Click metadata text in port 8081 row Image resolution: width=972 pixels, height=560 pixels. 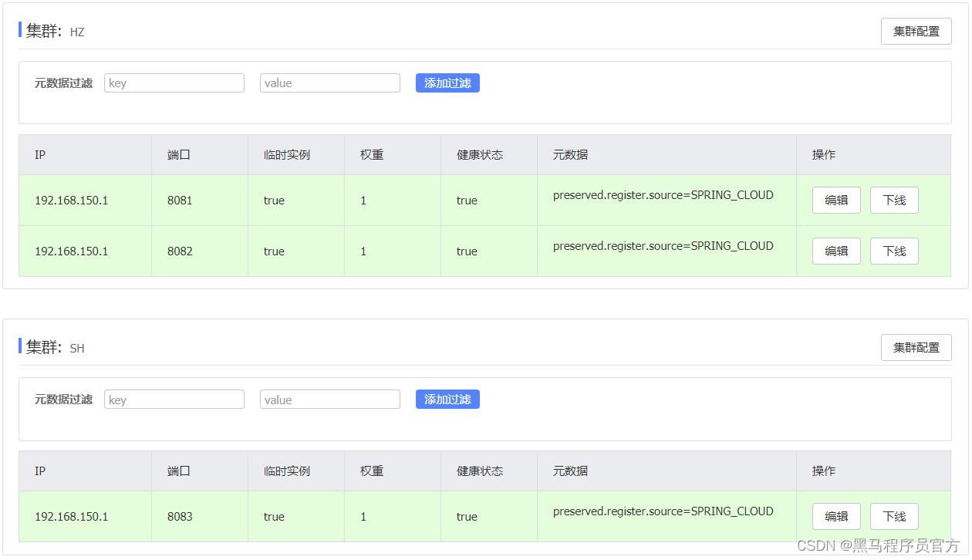pos(663,195)
